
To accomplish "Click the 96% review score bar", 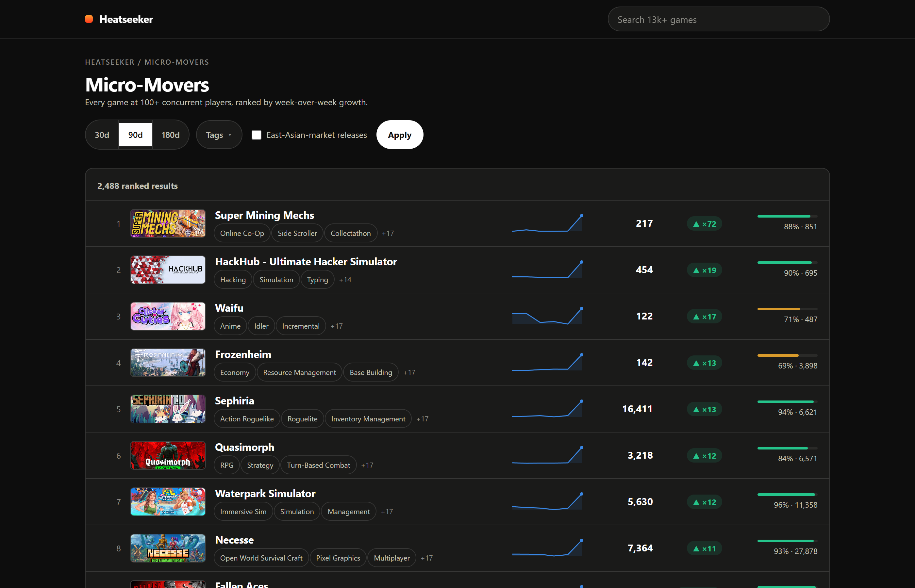I will tap(787, 495).
